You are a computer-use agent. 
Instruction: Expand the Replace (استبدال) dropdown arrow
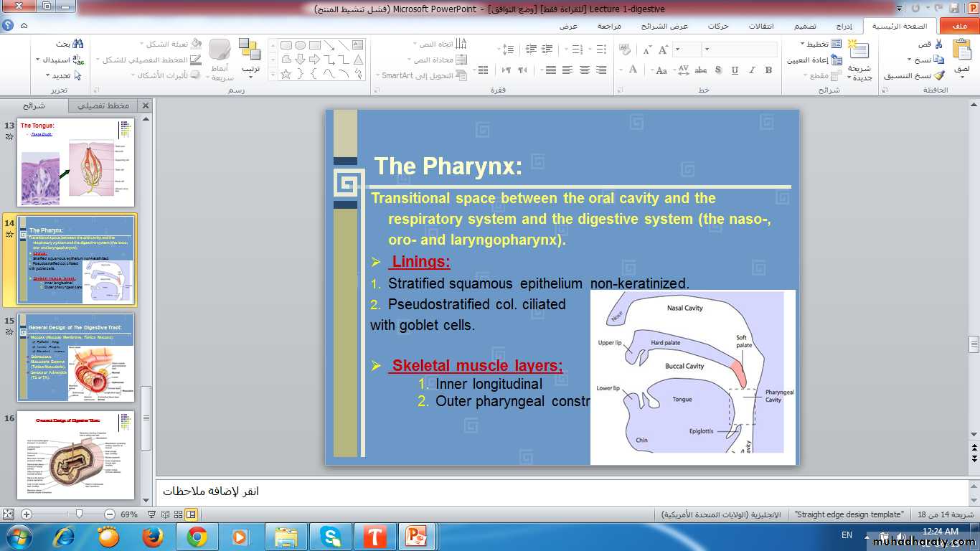point(37,60)
